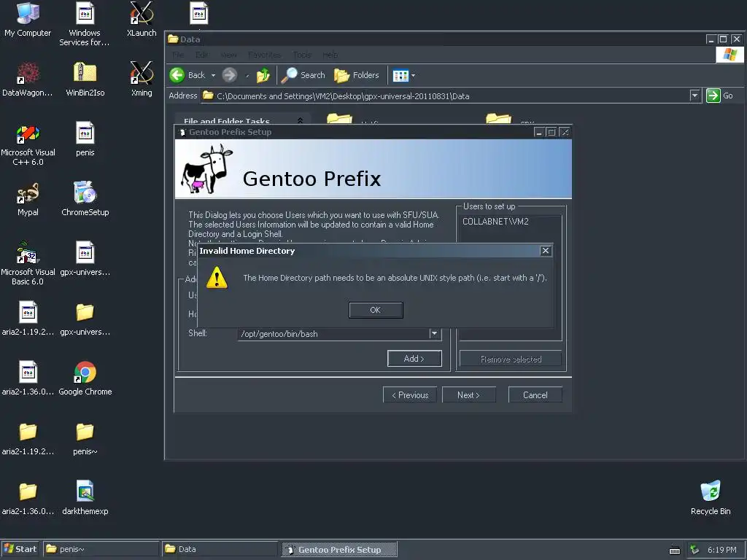Click Cancel in Gentoo Prefix Setup
Screen dimensions: 747x560
(x=535, y=394)
